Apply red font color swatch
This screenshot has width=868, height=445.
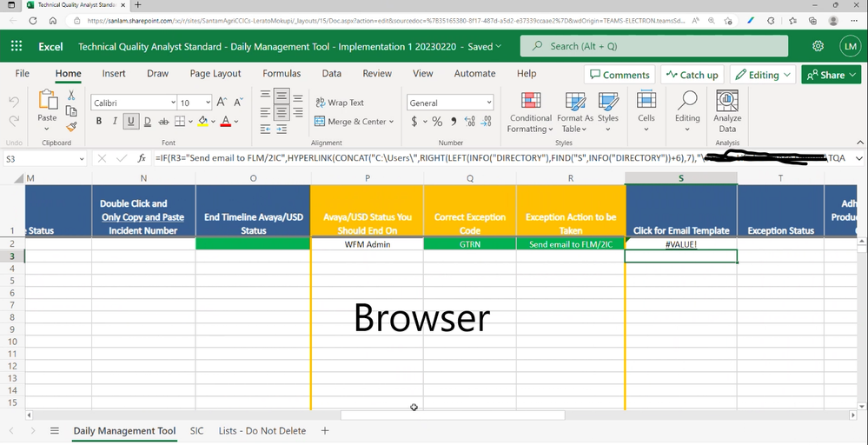[225, 121]
